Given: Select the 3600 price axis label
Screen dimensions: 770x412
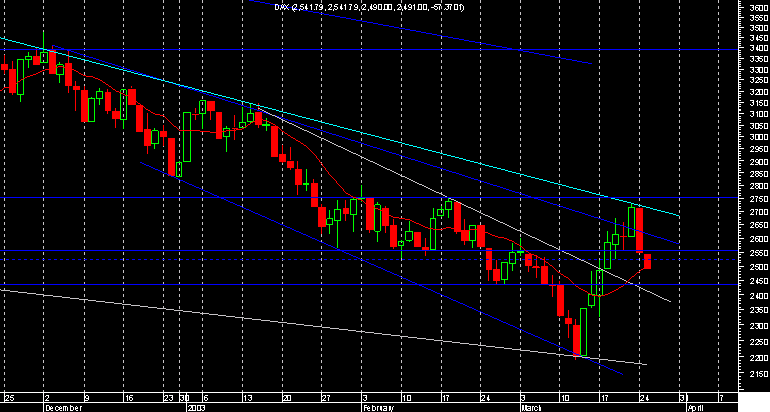Looking at the screenshot, I should tap(759, 7).
